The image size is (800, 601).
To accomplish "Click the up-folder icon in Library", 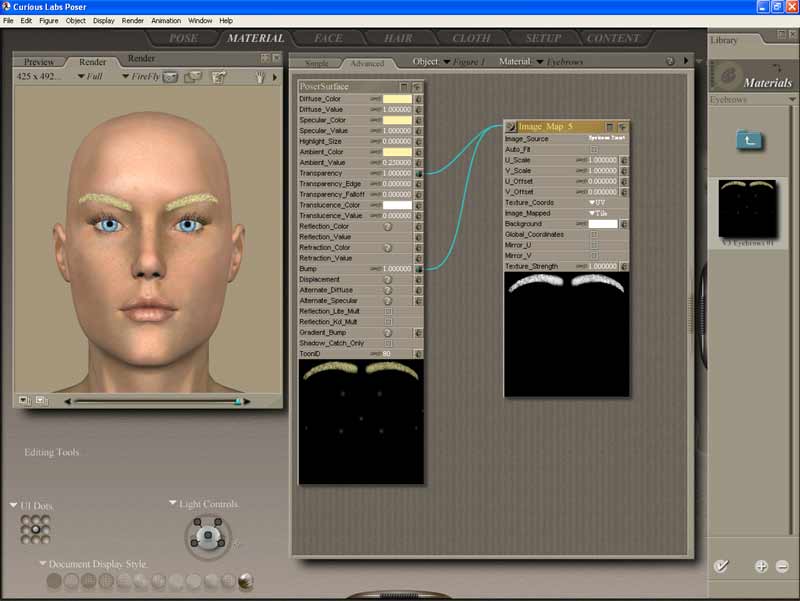I will tap(748, 140).
